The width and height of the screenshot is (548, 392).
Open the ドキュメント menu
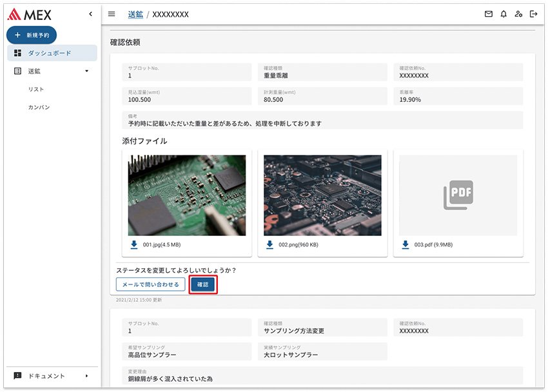tap(52, 376)
